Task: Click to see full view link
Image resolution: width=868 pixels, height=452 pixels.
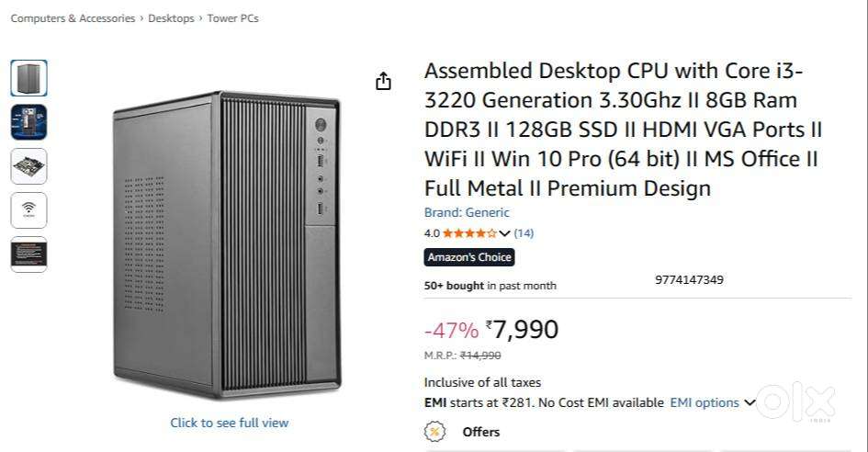Action: click(x=230, y=423)
